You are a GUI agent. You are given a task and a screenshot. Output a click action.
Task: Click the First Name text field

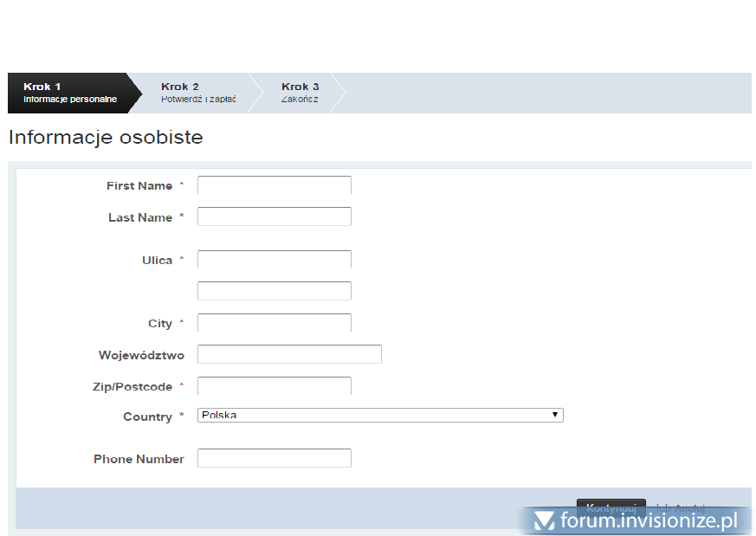click(x=274, y=185)
